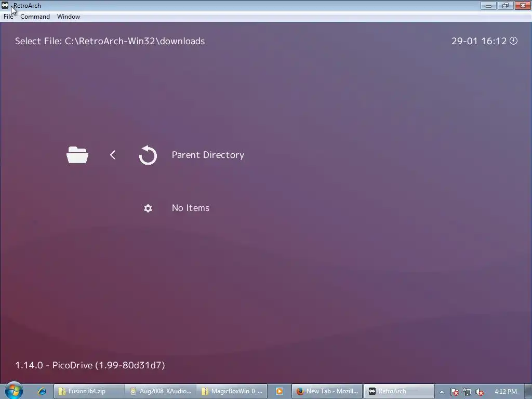The width and height of the screenshot is (532, 399).
Task: Click the Select File path title
Action: click(110, 41)
